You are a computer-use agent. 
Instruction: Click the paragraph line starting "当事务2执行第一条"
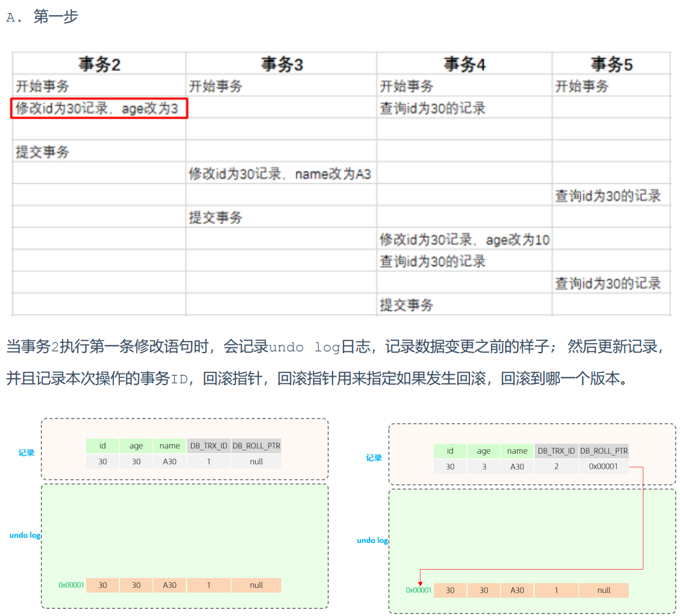(335, 346)
